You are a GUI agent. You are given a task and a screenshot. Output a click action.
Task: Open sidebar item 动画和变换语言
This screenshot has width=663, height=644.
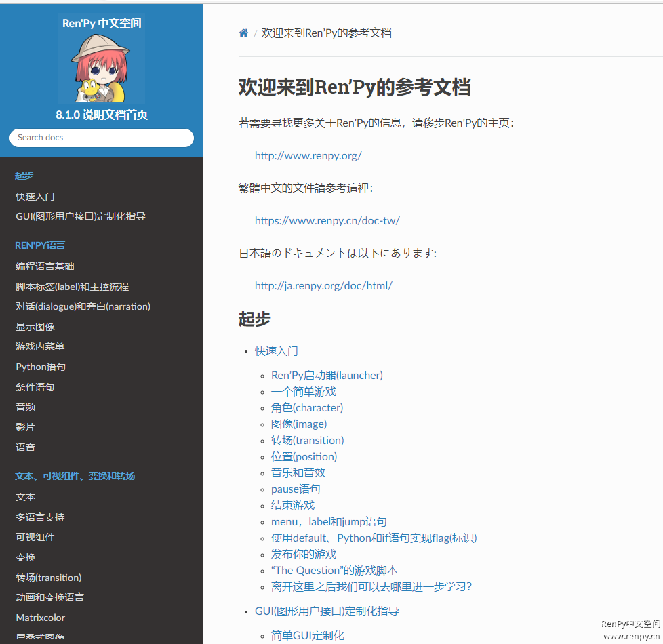(49, 597)
